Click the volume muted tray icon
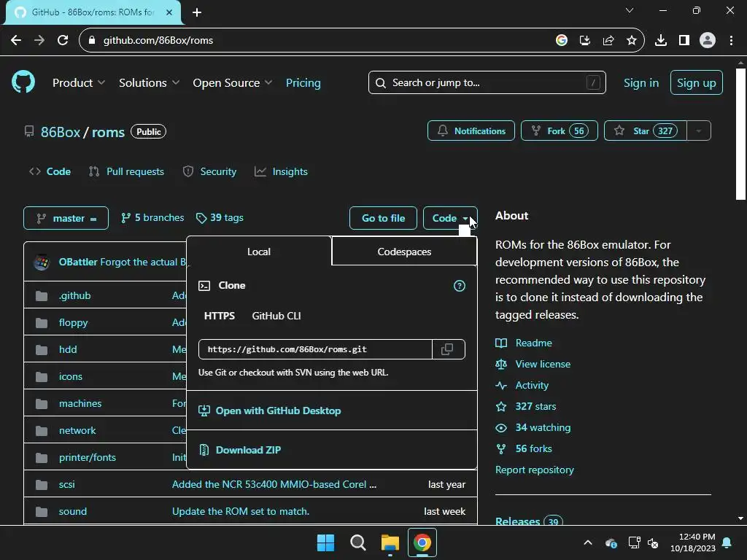The image size is (747, 560). point(653,542)
